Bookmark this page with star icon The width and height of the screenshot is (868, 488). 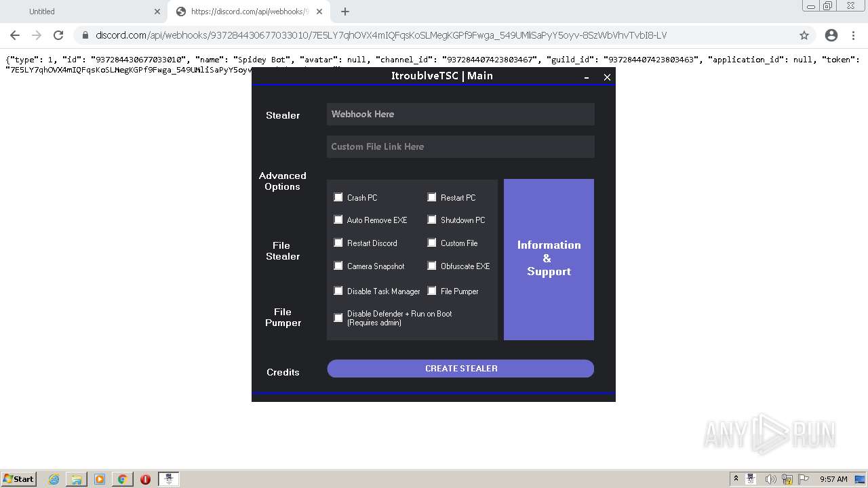pyautogui.click(x=804, y=35)
